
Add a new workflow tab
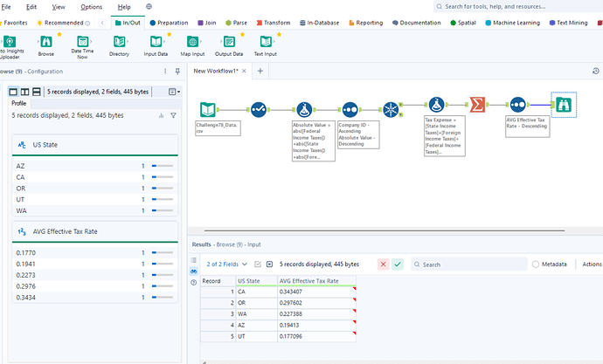[x=260, y=71]
